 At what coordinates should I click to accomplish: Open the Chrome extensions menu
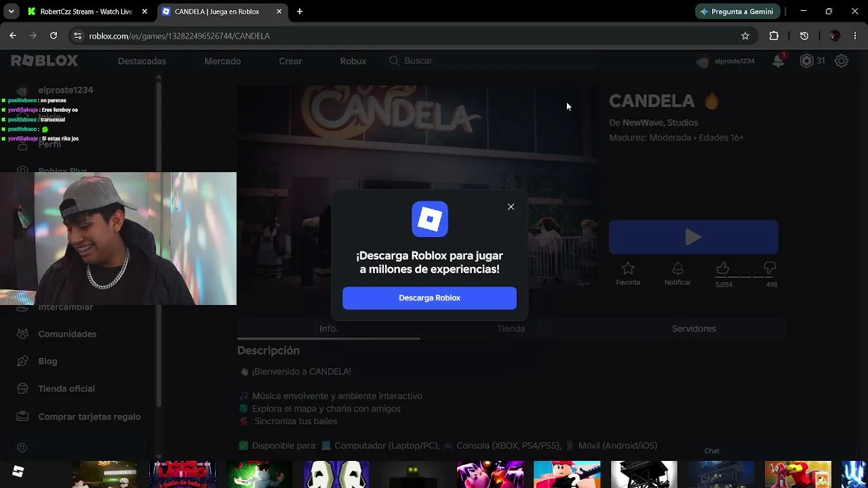(774, 36)
